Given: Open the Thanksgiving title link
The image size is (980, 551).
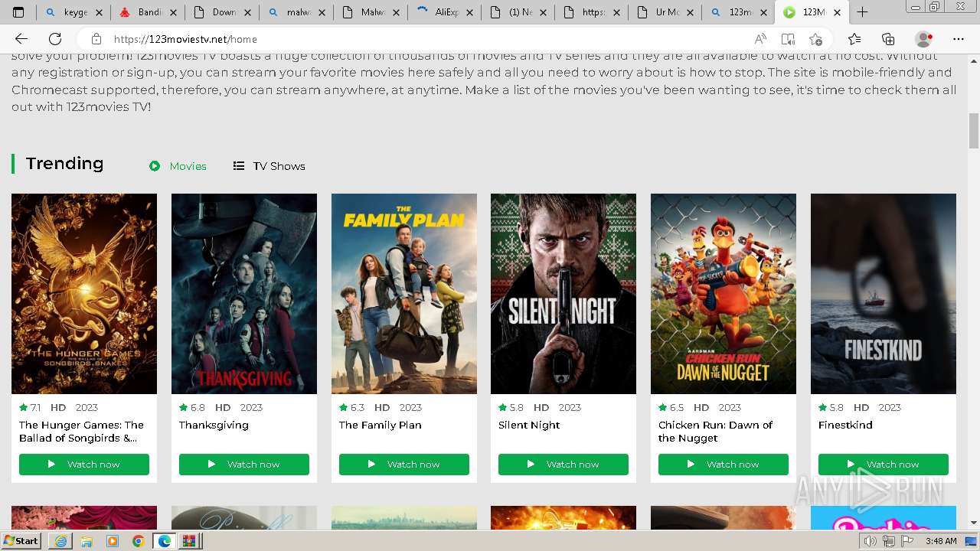Looking at the screenshot, I should tap(214, 425).
